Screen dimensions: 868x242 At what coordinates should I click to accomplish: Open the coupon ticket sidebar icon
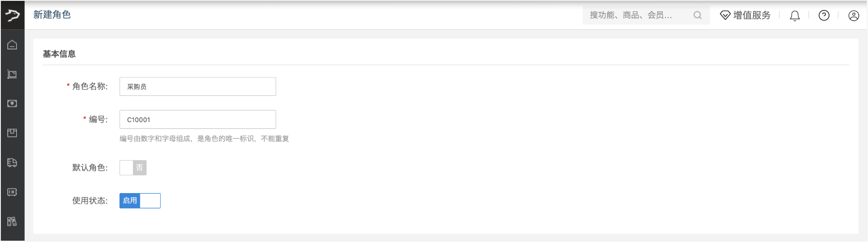pyautogui.click(x=12, y=192)
